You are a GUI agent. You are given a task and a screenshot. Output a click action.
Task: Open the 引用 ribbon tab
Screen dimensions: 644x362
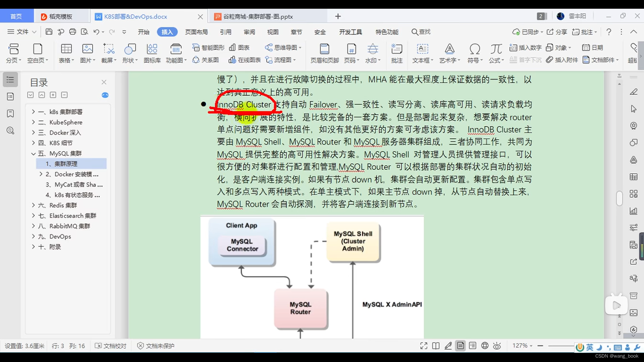pos(225,32)
